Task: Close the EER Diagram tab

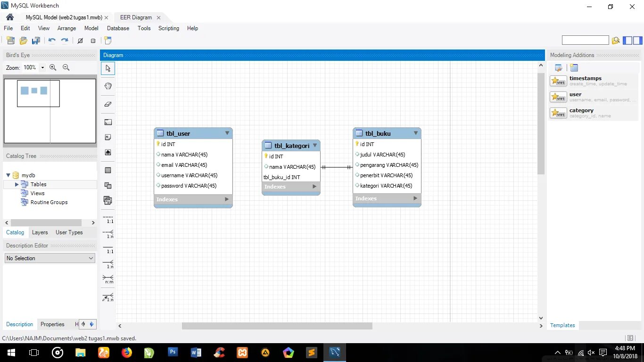Action: pyautogui.click(x=158, y=17)
